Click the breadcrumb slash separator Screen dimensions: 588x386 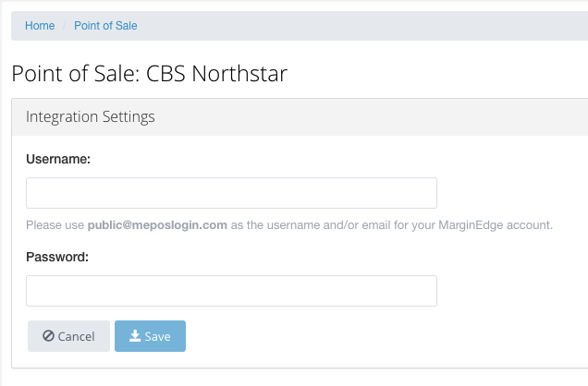pyautogui.click(x=65, y=26)
